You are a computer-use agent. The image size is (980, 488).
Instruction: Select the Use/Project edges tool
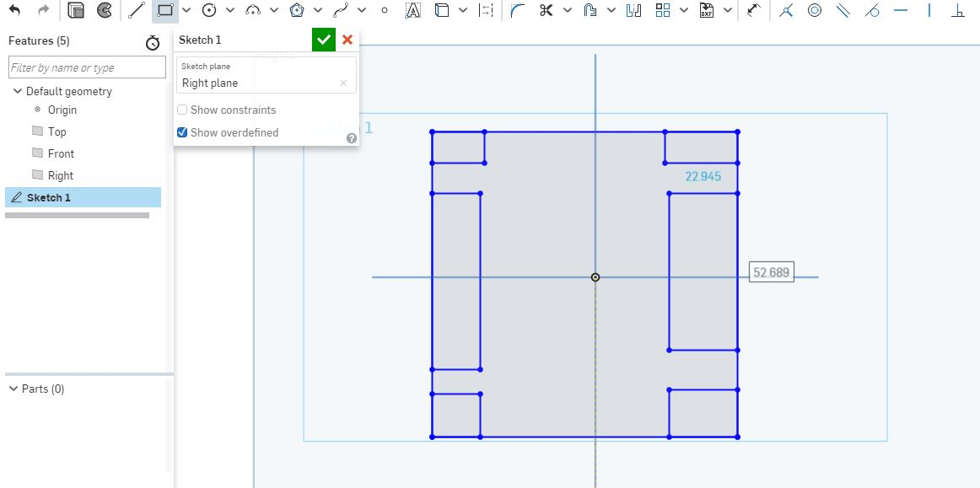(442, 10)
